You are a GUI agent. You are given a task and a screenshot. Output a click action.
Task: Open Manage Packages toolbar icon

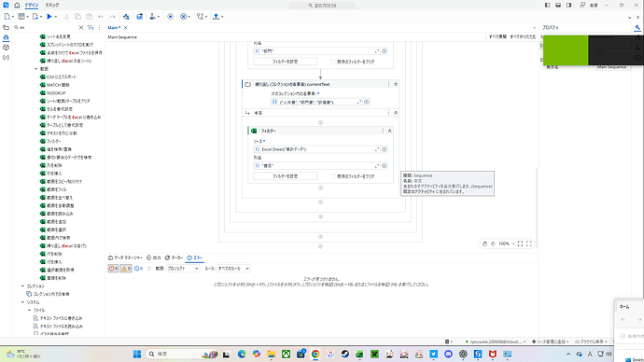(126, 17)
